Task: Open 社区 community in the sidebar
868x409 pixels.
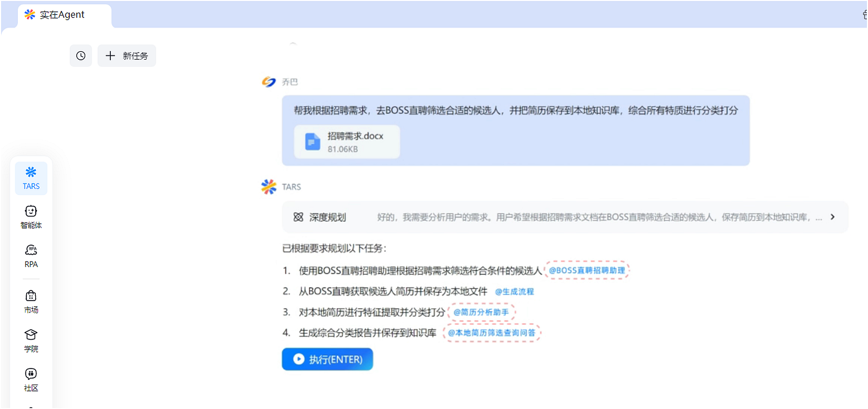Action: coord(31,380)
